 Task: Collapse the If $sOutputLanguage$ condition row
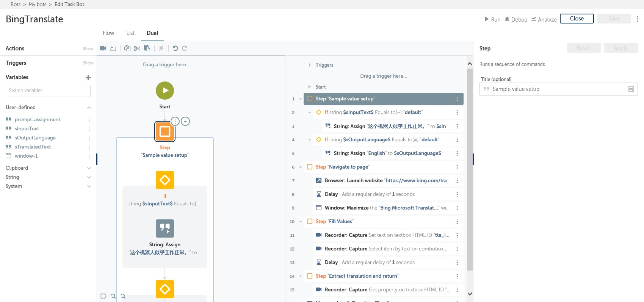click(x=310, y=140)
